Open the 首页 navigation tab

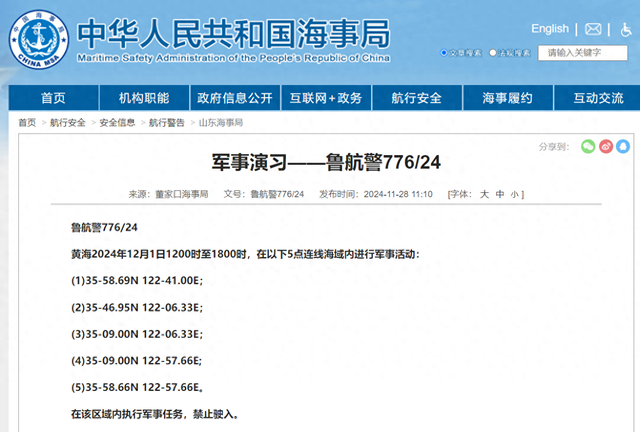[x=53, y=98]
